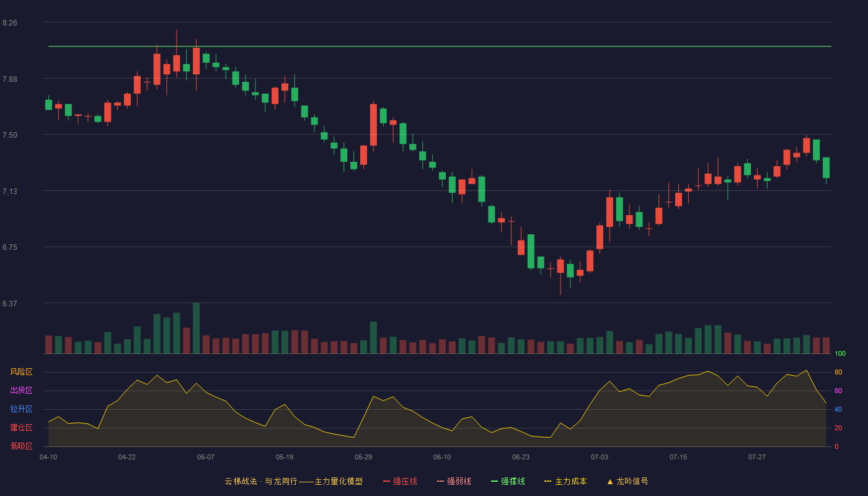868x496 pixels.
Task: Click the 低吸区 zone label
Action: 22,446
